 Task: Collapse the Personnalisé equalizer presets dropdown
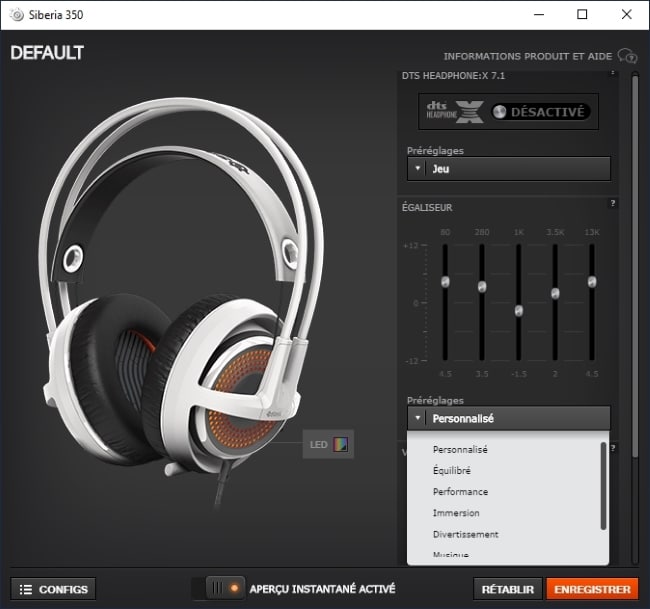point(509,418)
